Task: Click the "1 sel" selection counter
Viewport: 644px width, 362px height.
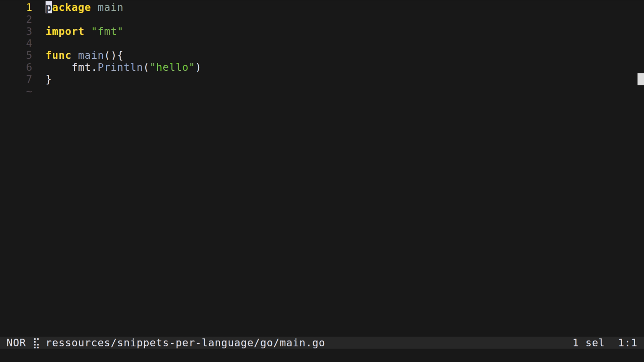Action: coord(588,343)
